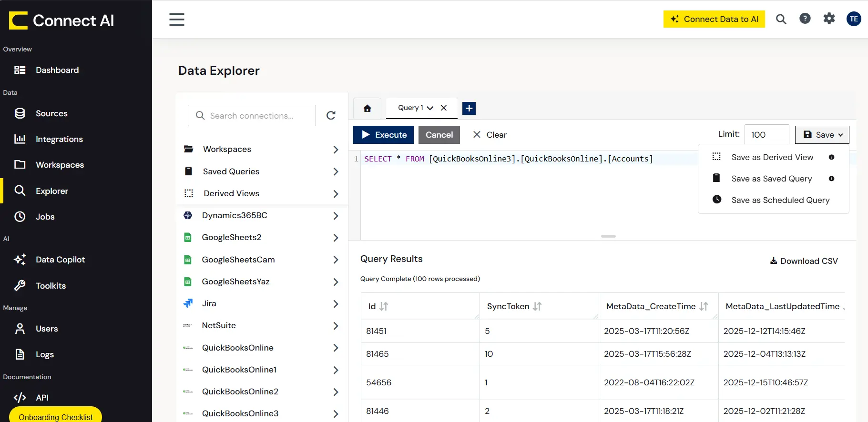Go to the home tab icon

pos(367,108)
